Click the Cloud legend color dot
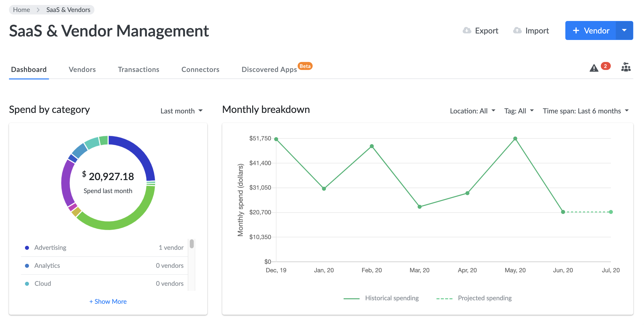644x325 pixels. (27, 284)
